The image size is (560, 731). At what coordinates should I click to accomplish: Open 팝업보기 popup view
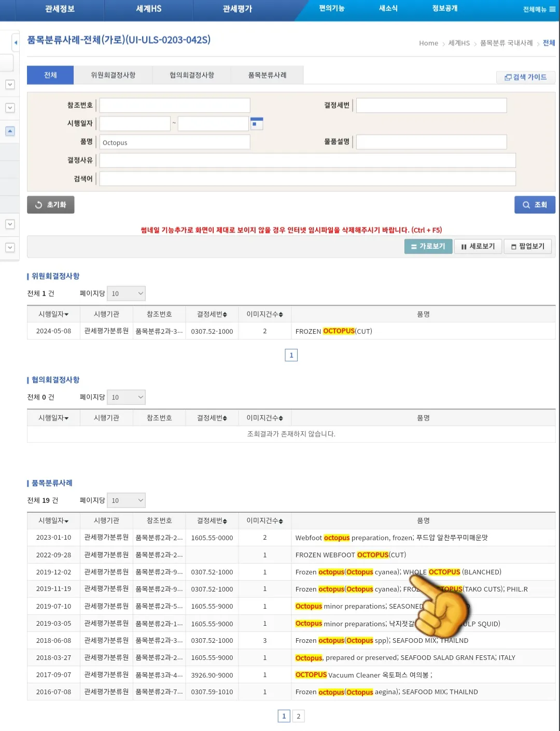pos(528,246)
